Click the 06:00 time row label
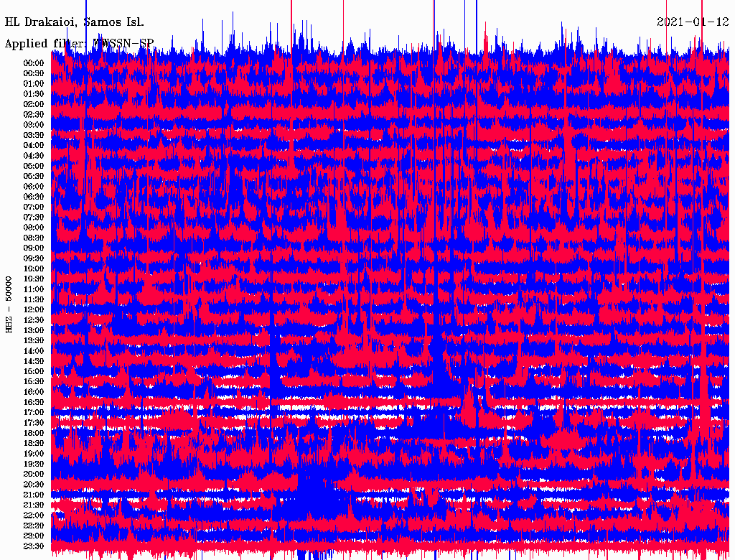735x560 pixels. 34,187
